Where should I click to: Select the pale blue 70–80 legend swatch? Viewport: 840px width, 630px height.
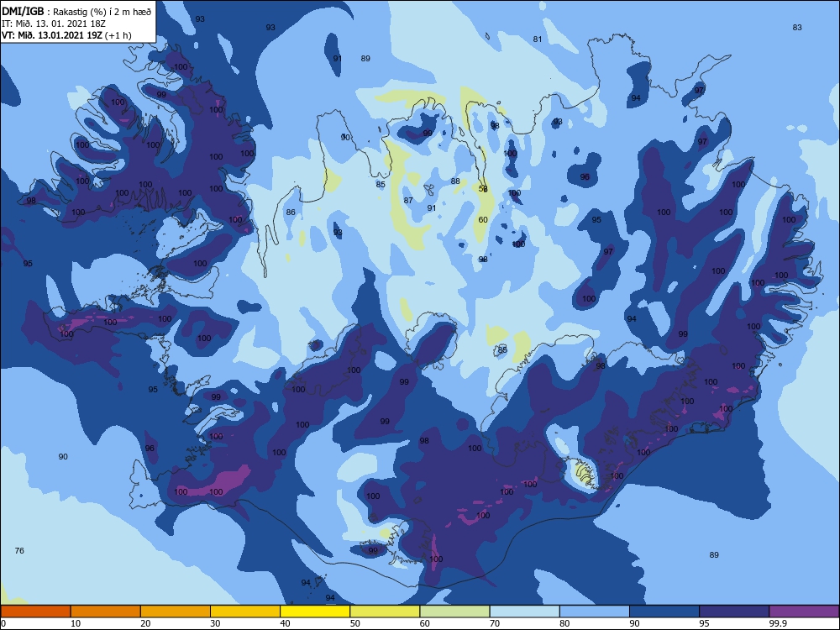(x=524, y=612)
